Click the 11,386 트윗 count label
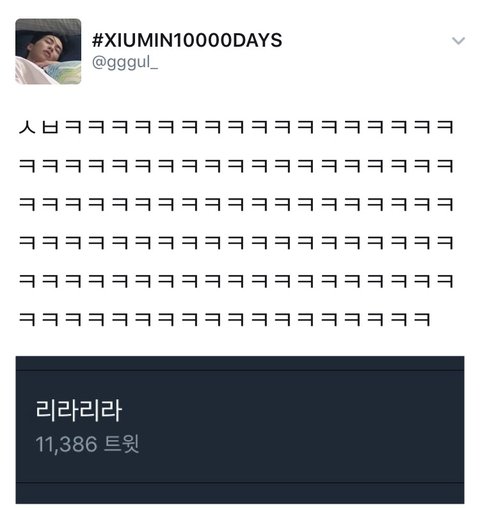480x510 pixels. pos(87,444)
